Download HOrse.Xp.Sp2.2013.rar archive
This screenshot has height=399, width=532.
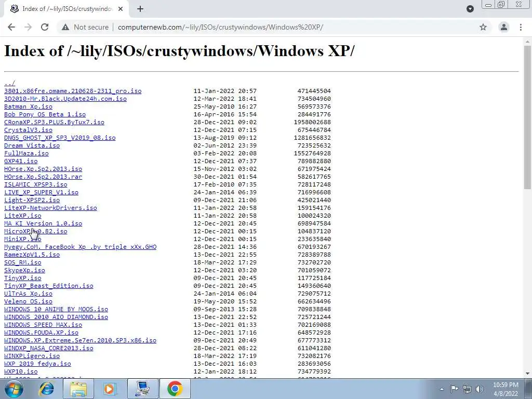click(43, 177)
